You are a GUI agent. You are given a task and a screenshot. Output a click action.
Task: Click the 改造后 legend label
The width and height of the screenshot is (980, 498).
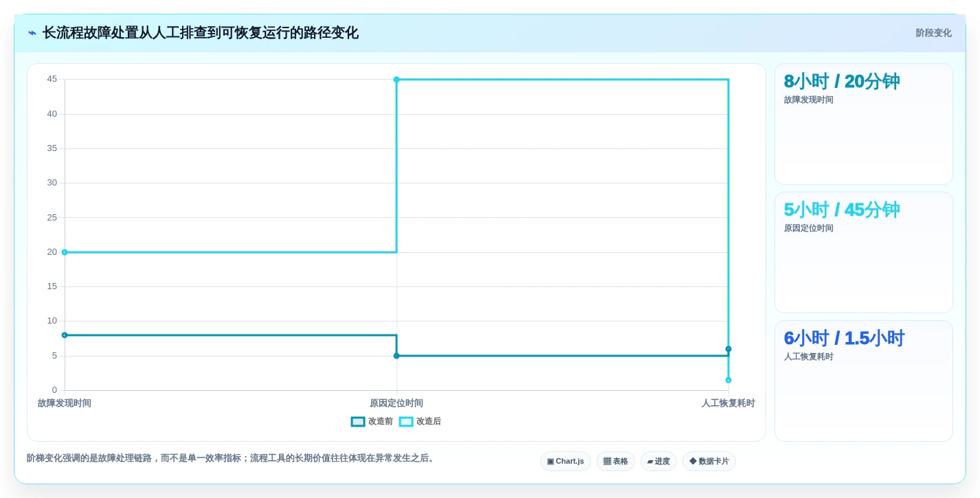(x=428, y=422)
